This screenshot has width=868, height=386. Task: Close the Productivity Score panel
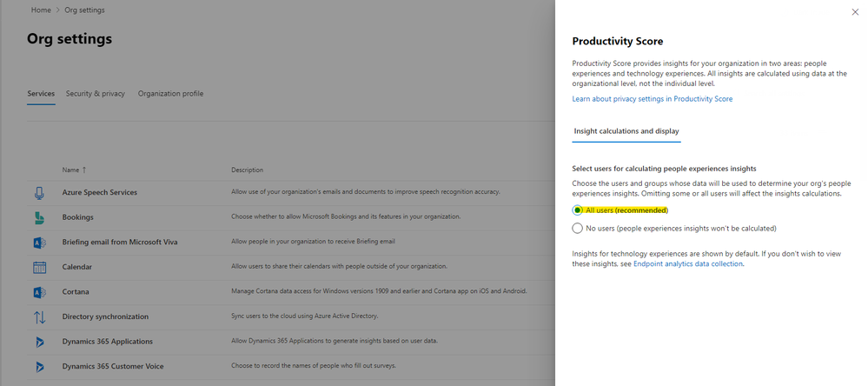855,11
